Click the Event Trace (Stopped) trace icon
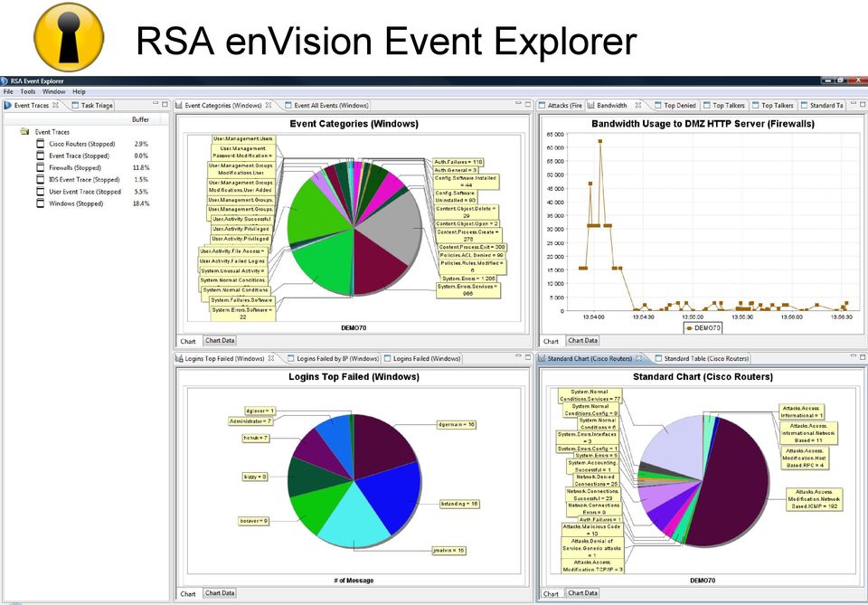 pyautogui.click(x=41, y=156)
